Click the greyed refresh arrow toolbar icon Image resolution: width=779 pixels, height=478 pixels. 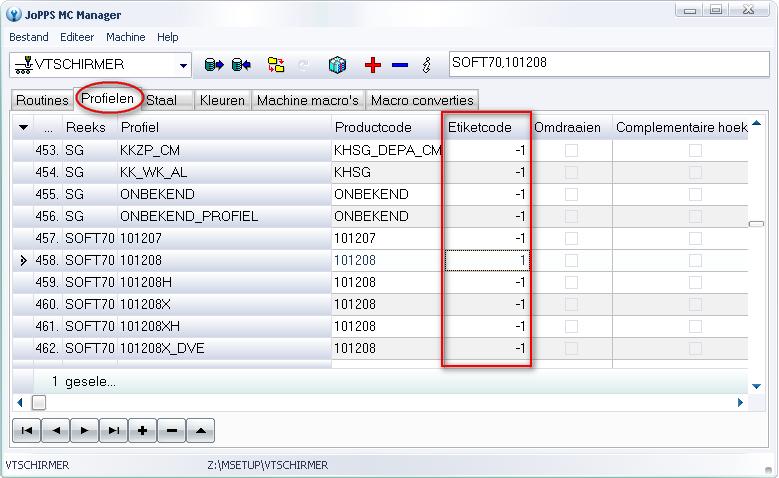[x=303, y=65]
